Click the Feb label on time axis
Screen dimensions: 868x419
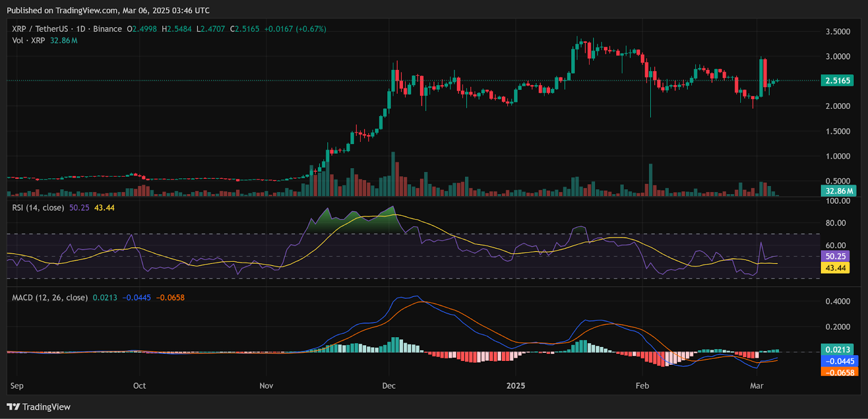tap(642, 386)
